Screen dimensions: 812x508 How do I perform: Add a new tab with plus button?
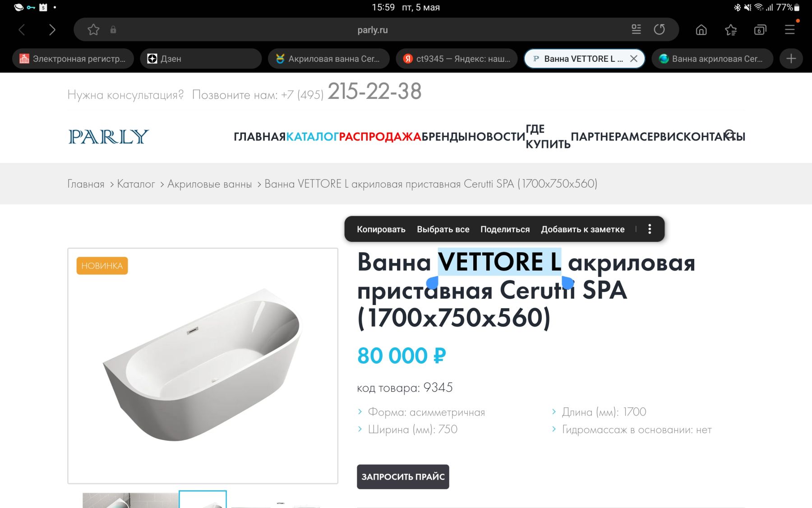[x=791, y=59]
